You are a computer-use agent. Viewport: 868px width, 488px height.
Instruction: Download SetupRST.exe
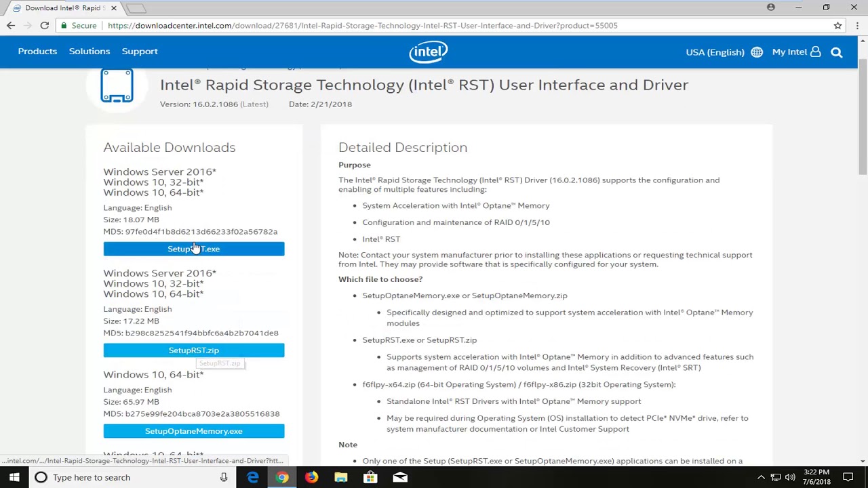pos(194,249)
